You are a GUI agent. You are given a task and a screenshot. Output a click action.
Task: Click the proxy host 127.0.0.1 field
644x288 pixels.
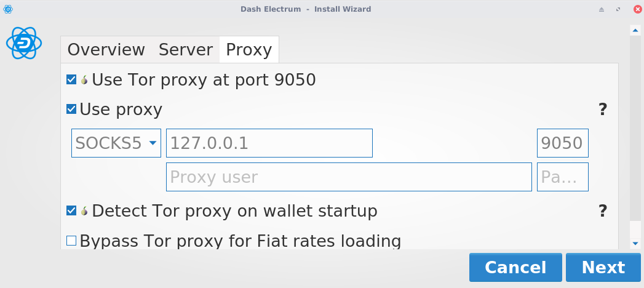click(269, 143)
